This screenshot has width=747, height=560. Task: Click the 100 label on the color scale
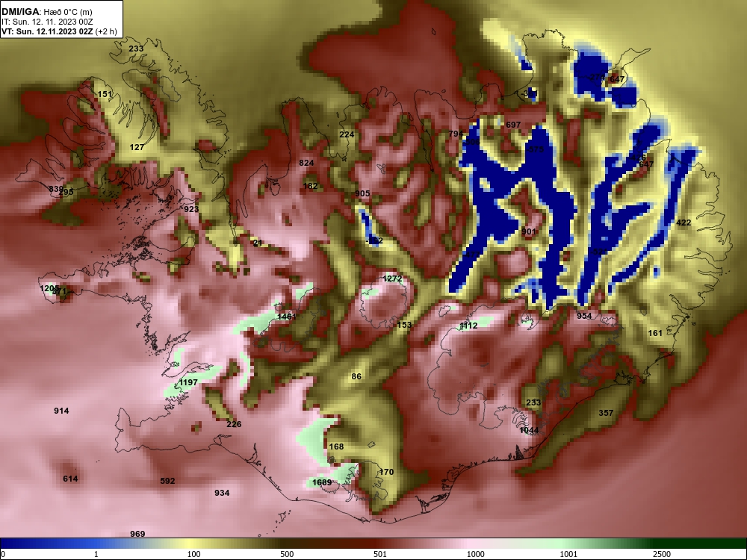[193, 554]
